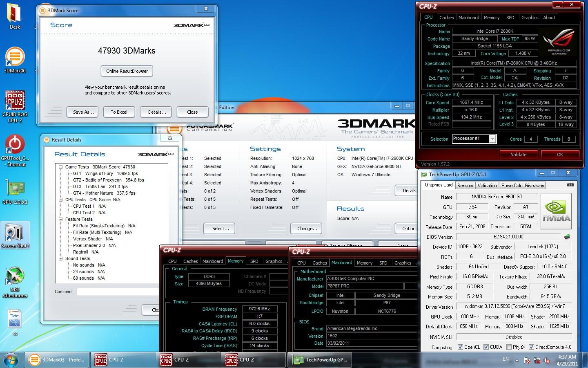Open the Action Center flag tray icon
This screenshot has width=588, height=368.
tap(527, 360)
